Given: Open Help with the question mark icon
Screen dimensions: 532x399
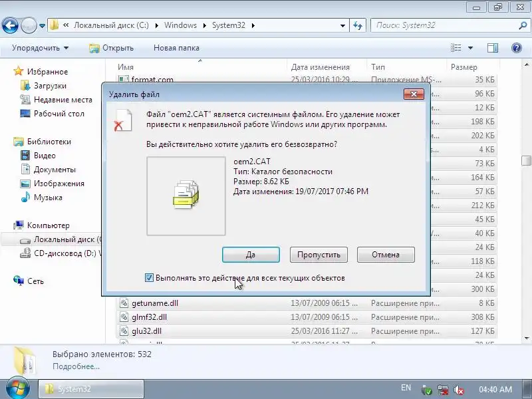Looking at the screenshot, I should point(517,48).
